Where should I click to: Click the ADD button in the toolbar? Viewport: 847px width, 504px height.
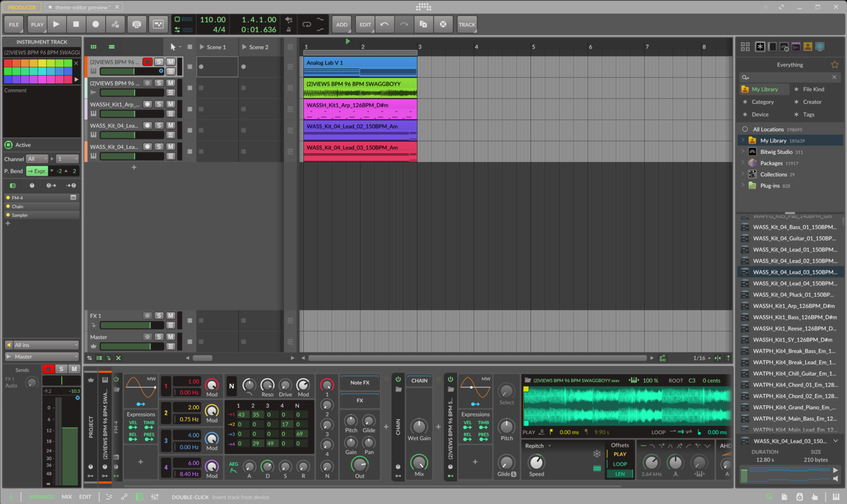(341, 24)
